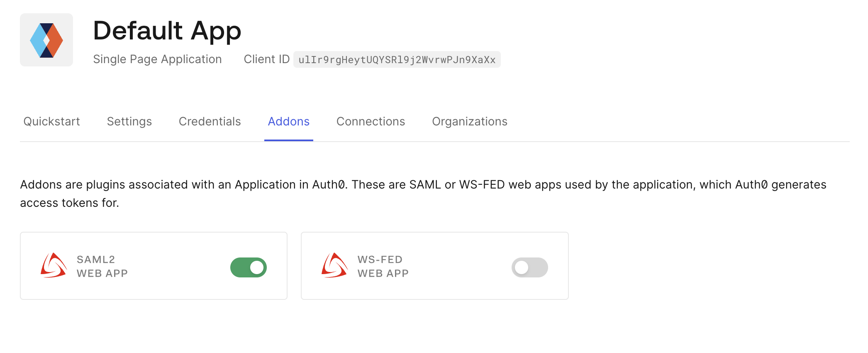Click the Client ID label
The width and height of the screenshot is (868, 353).
point(267,59)
